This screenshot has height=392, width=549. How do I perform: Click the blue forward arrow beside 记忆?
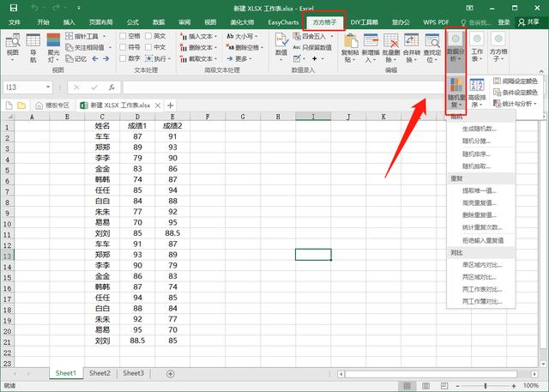click(106, 59)
